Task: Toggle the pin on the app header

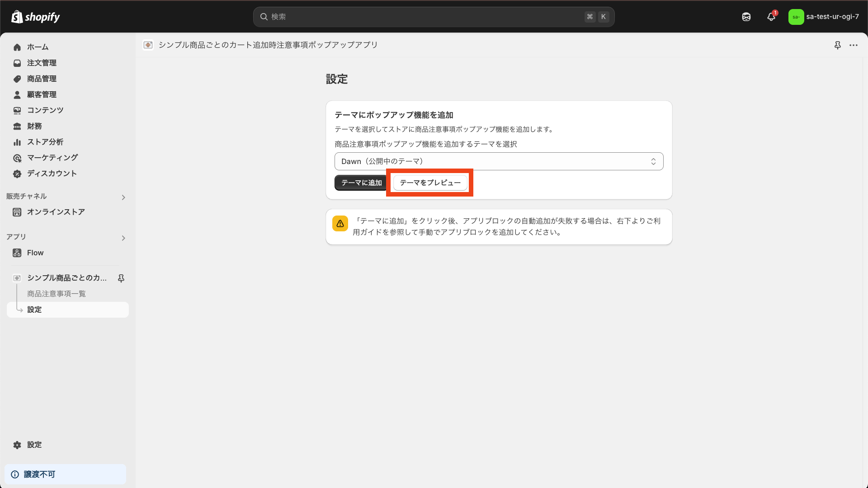Action: pyautogui.click(x=838, y=45)
